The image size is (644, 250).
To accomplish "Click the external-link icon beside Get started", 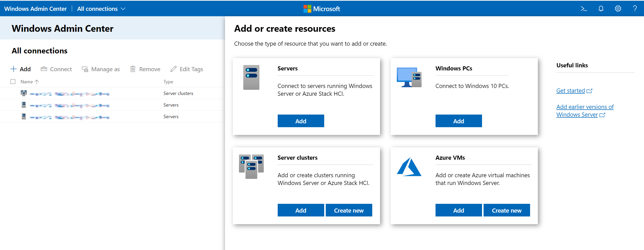I will (589, 91).
